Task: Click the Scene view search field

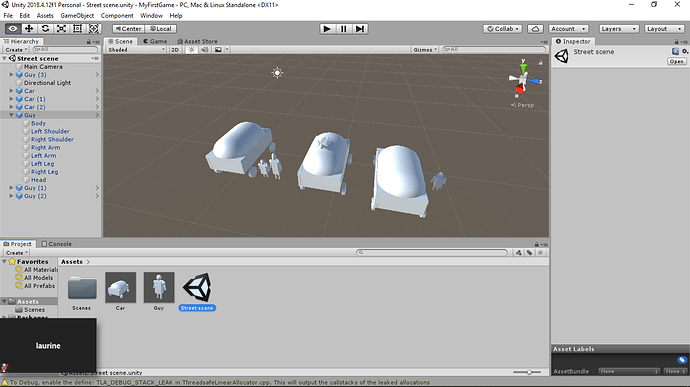Action: [494, 50]
